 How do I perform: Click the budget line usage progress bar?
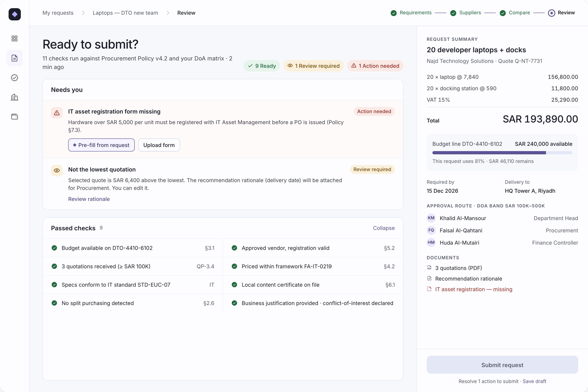pos(502,153)
